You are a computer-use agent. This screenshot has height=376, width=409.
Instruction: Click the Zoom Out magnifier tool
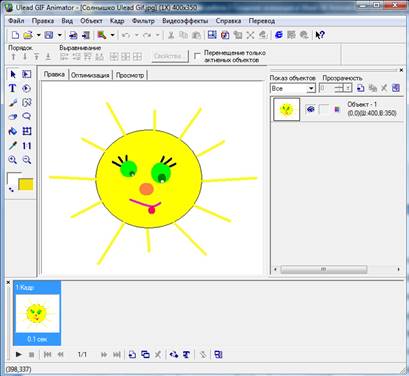27,160
